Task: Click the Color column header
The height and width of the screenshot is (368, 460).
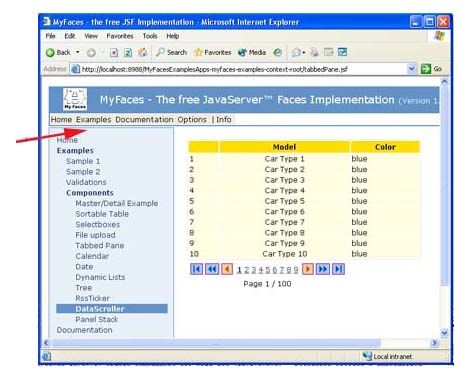Action: click(385, 147)
